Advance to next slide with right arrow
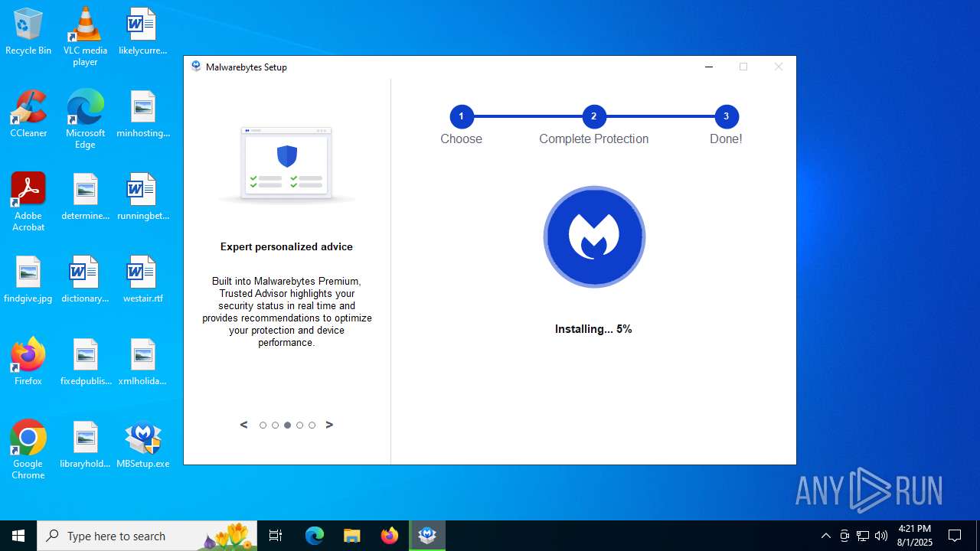Viewport: 980px width, 551px height. point(329,425)
